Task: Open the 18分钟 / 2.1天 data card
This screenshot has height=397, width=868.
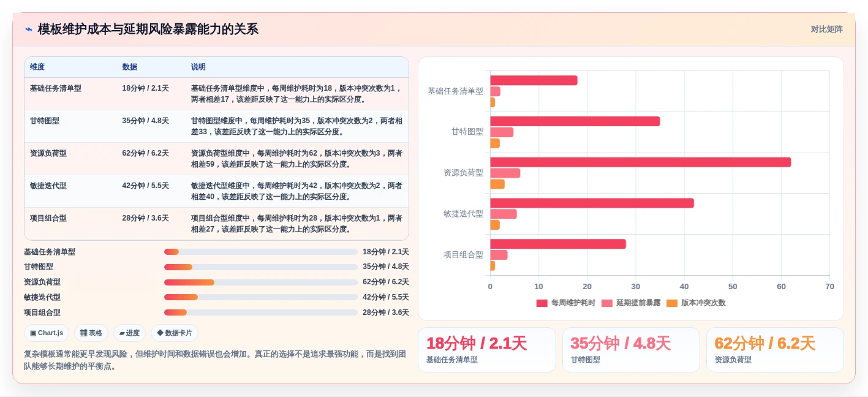Action: coord(487,350)
